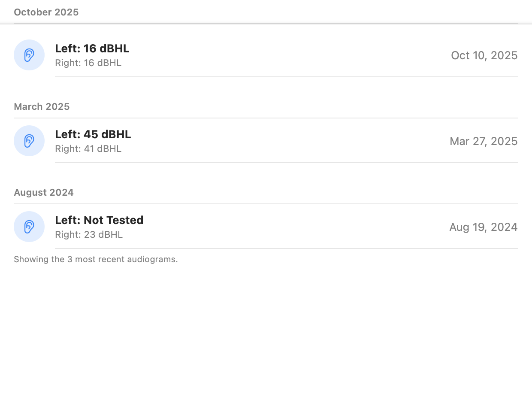Select the audiogram row dated Oct 10, 2025
Image resolution: width=532 pixels, height=412 pixels.
point(266,55)
